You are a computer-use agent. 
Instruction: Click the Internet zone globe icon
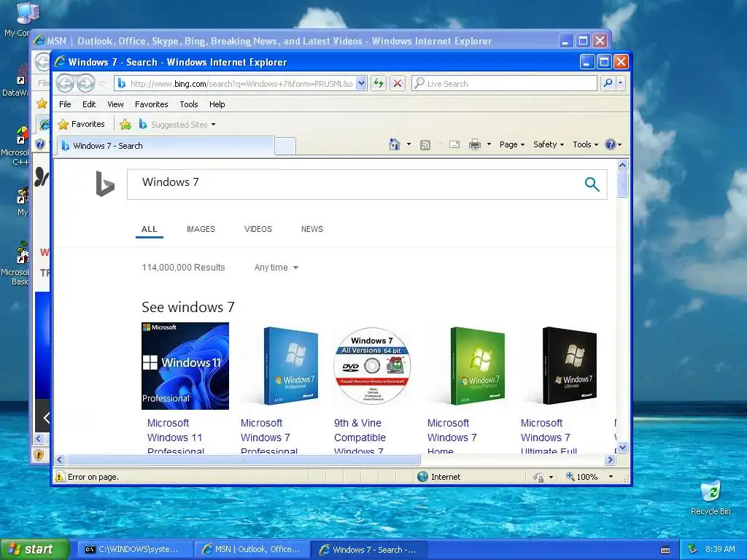[x=422, y=477]
